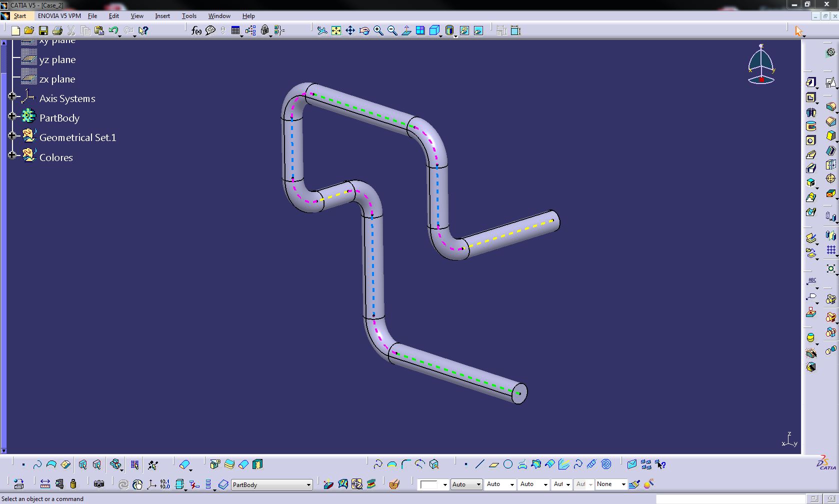Click the Fit All In view icon
The width and height of the screenshot is (839, 504).
point(336,30)
